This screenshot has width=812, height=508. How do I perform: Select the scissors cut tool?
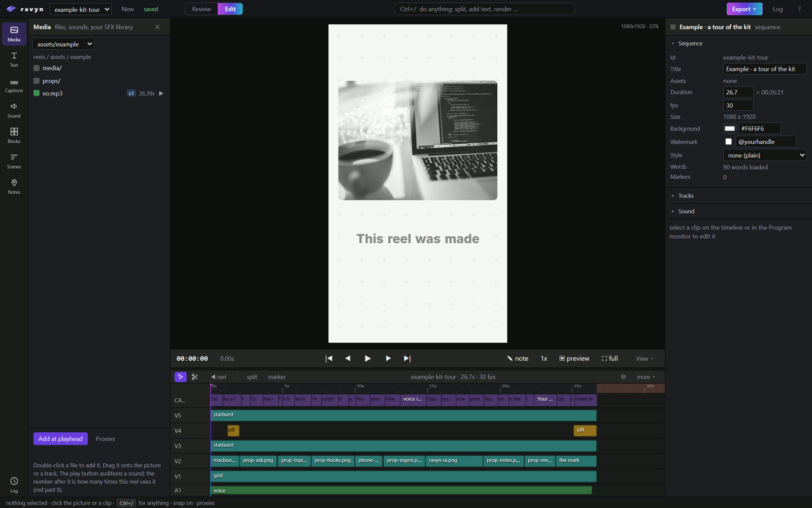pos(195,377)
